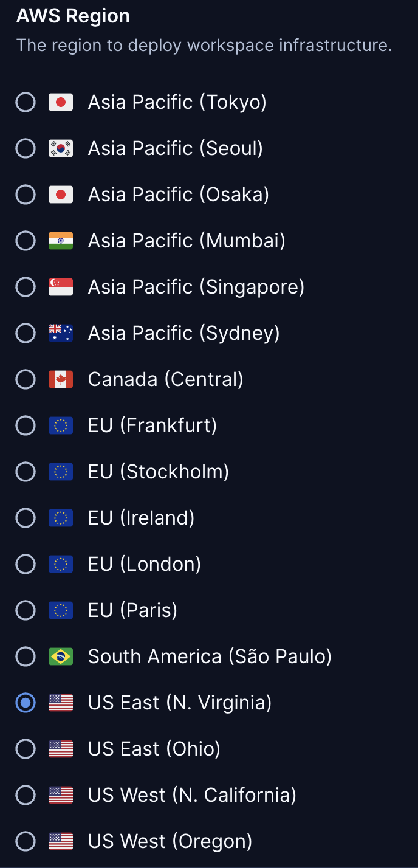This screenshot has width=418, height=868.
Task: Click the Japan flag beside Asia Pacific (Tokyo)
Action: click(60, 102)
